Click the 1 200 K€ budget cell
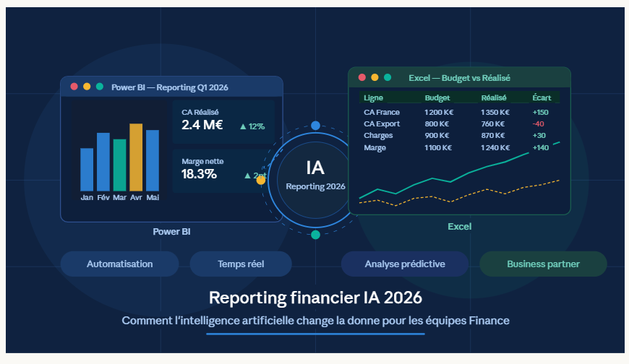The image size is (629, 364). [x=439, y=112]
